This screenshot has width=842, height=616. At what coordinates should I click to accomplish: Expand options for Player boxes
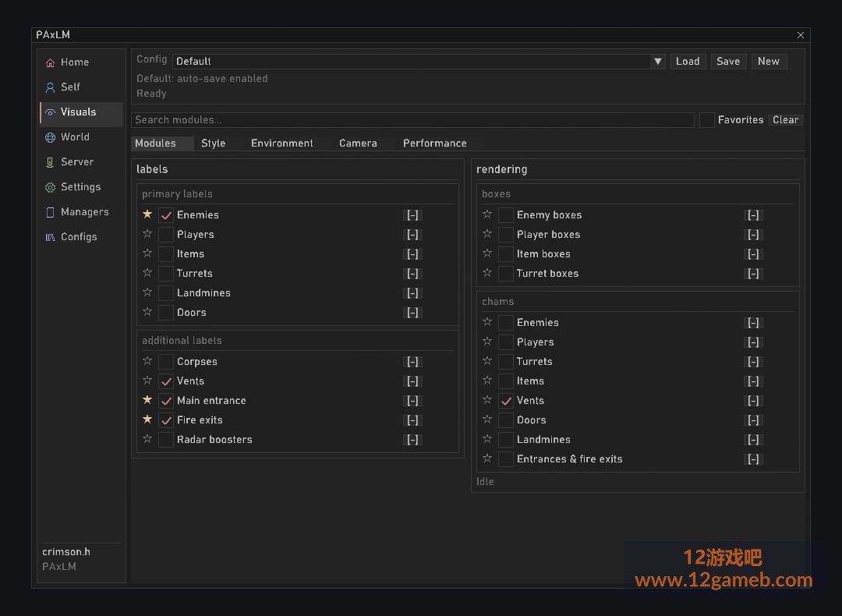pyautogui.click(x=753, y=235)
